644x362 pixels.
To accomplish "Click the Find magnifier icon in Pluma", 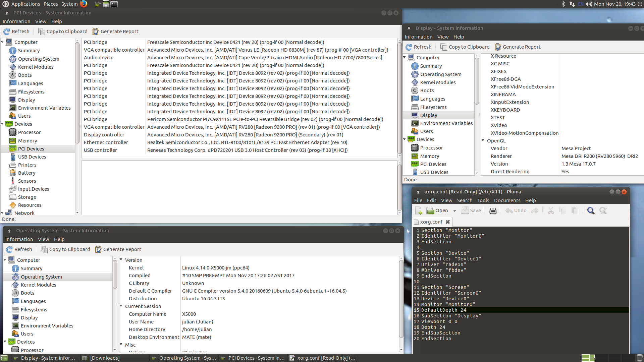I will tap(591, 210).
